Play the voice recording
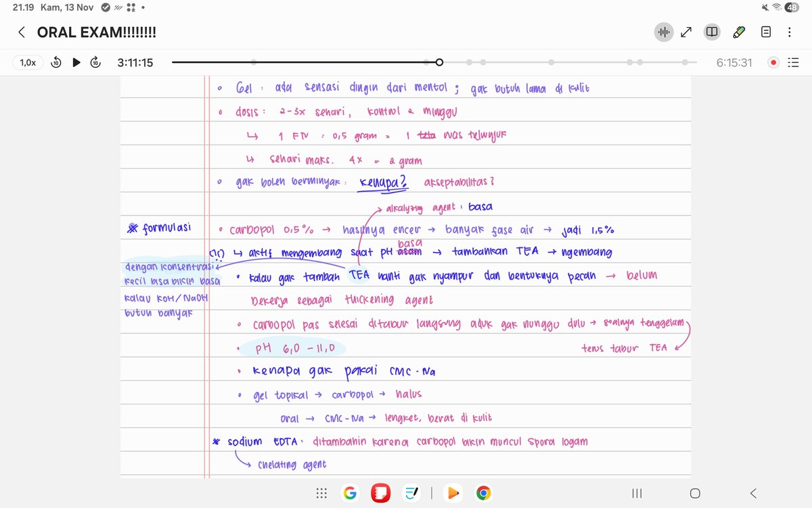 [76, 62]
